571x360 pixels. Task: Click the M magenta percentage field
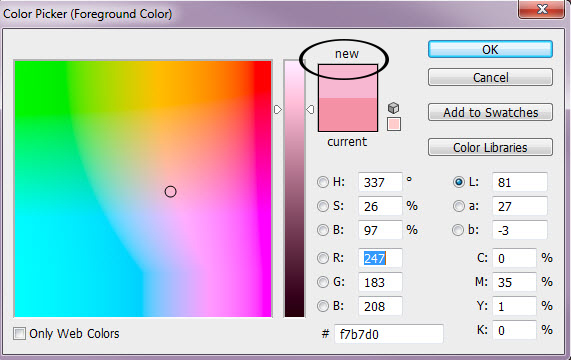coord(514,282)
